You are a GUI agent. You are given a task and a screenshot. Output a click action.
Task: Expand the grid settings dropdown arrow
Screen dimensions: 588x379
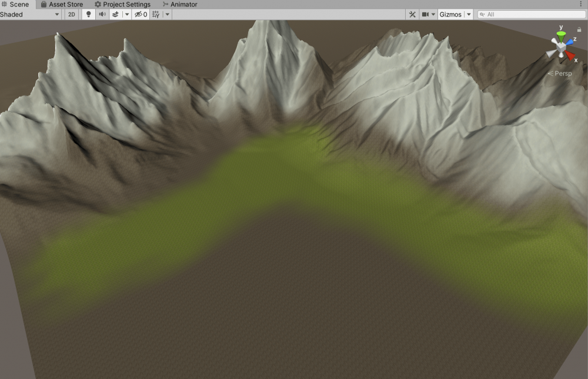tap(168, 14)
